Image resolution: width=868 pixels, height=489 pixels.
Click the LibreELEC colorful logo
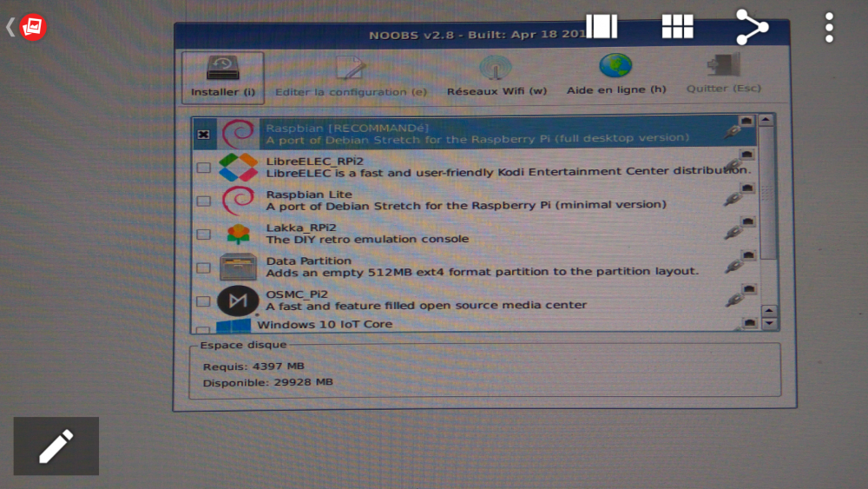(x=238, y=167)
